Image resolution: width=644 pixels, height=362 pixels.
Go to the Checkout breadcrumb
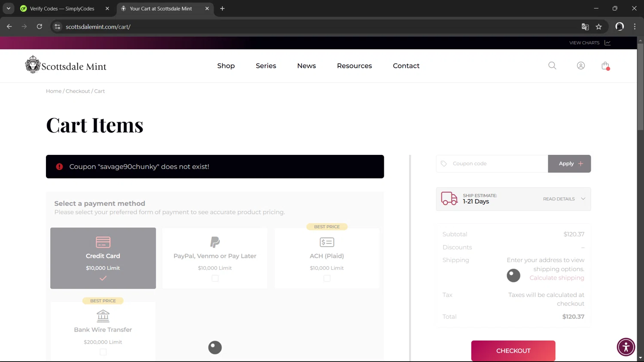(78, 91)
